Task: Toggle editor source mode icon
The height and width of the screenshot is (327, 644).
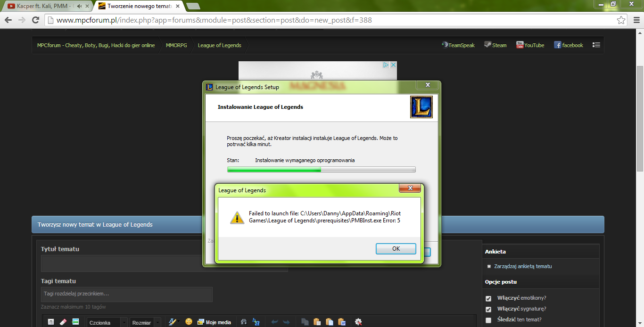Action: point(51,322)
